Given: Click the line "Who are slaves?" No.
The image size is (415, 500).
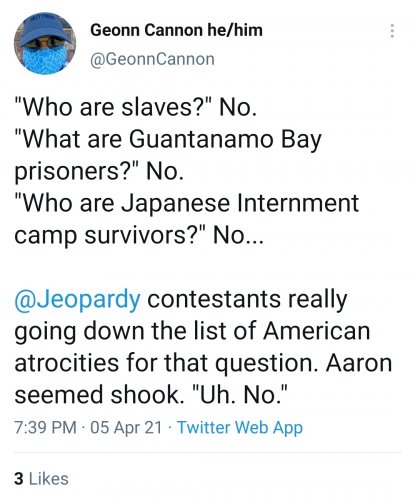Looking at the screenshot, I should tap(136, 107).
